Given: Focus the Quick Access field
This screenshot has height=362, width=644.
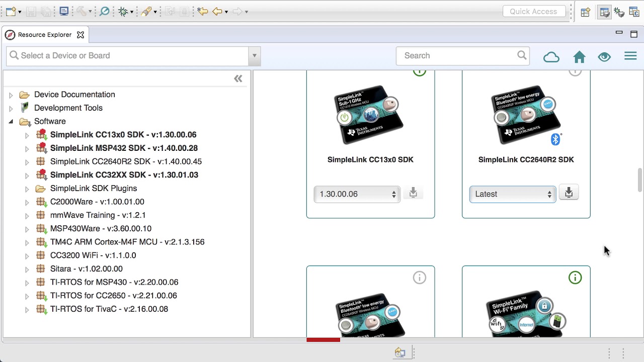Looking at the screenshot, I should [x=533, y=11].
